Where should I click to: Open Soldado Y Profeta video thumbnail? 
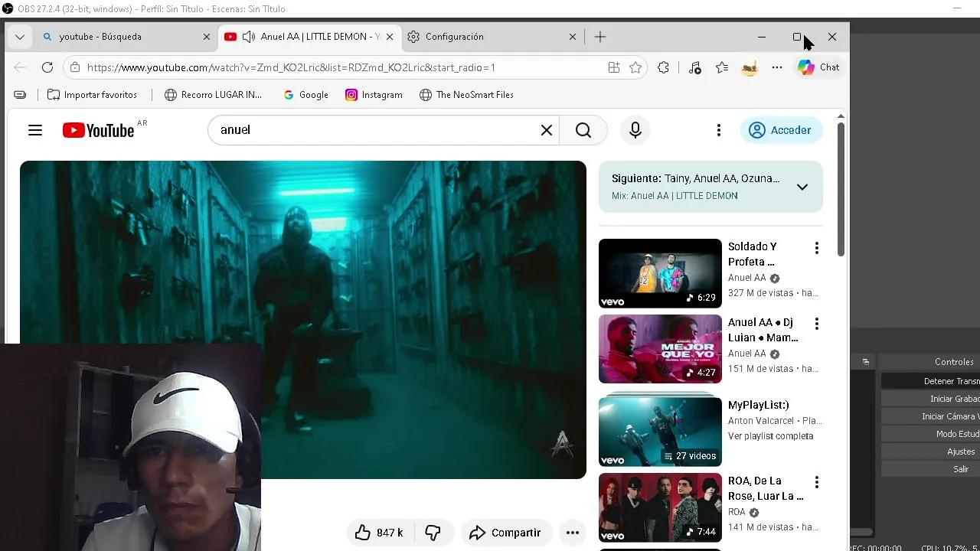point(660,273)
